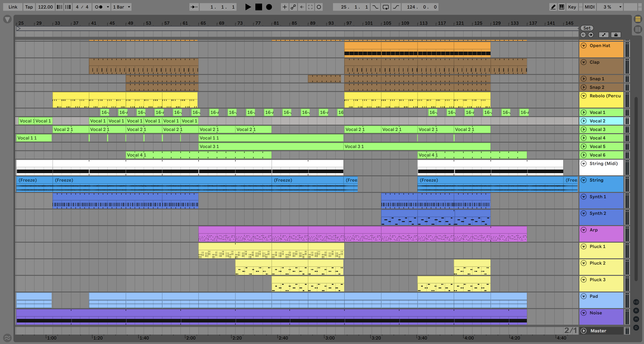Toggle the MIDI Overdub plus button
This screenshot has width=644, height=344.
pyautogui.click(x=285, y=7)
